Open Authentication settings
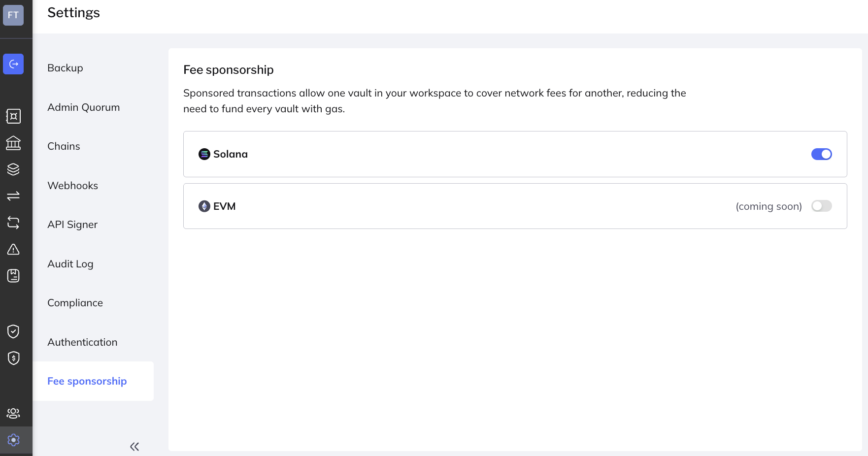Viewport: 868px width, 456px height. point(82,342)
